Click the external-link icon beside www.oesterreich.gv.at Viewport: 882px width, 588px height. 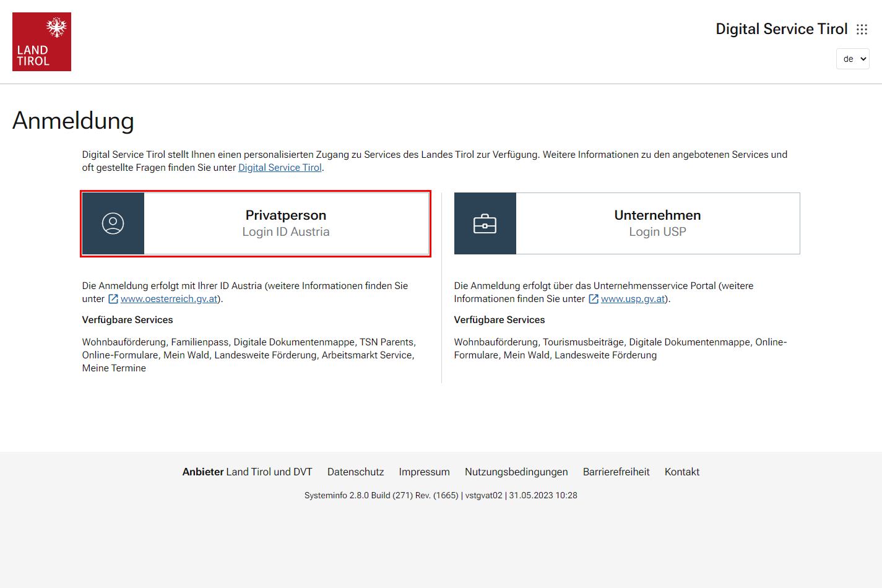[113, 299]
